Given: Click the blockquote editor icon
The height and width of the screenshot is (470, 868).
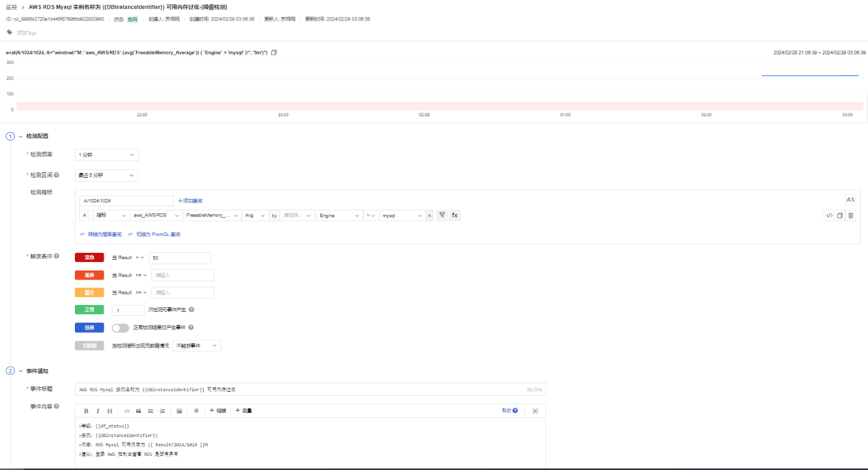Looking at the screenshot, I should [x=138, y=411].
